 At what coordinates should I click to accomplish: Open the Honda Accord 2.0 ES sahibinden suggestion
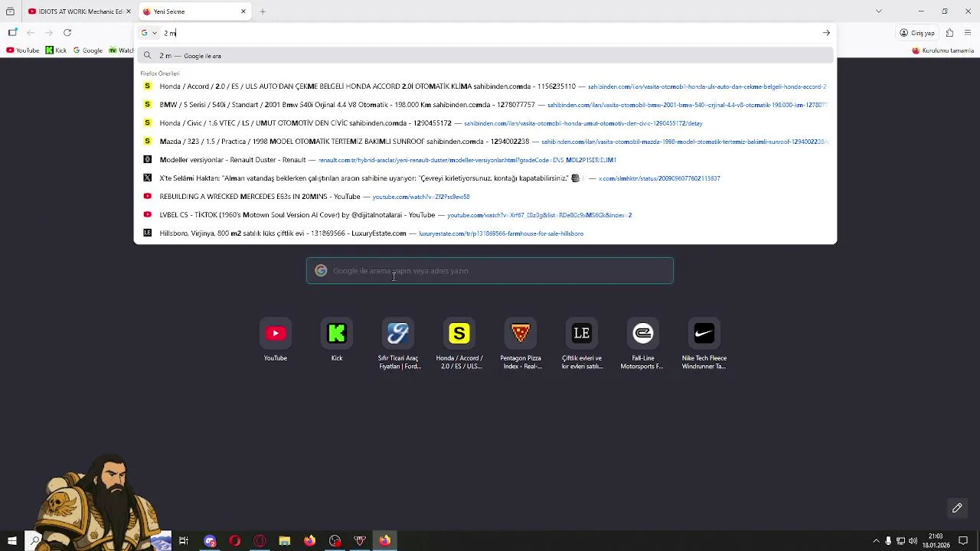click(485, 86)
